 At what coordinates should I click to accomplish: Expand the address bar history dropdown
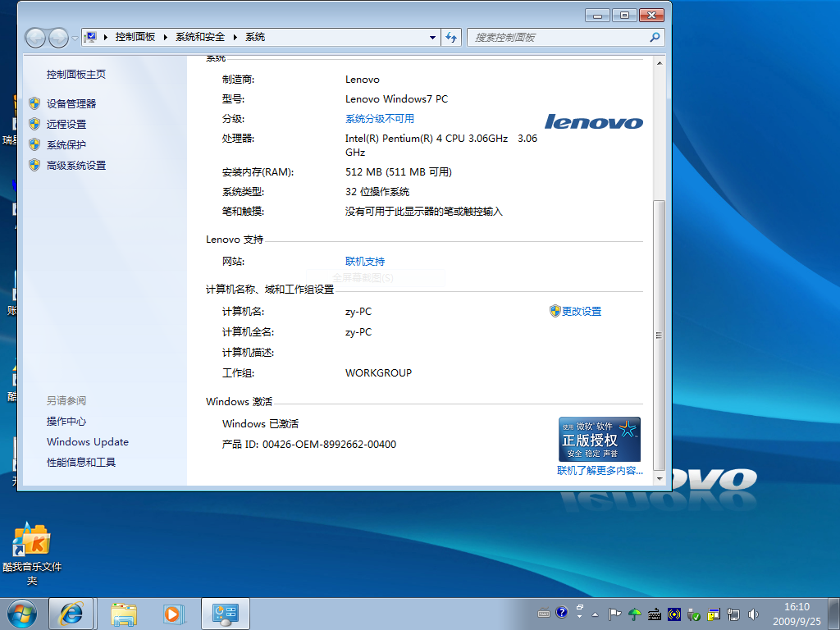432,38
